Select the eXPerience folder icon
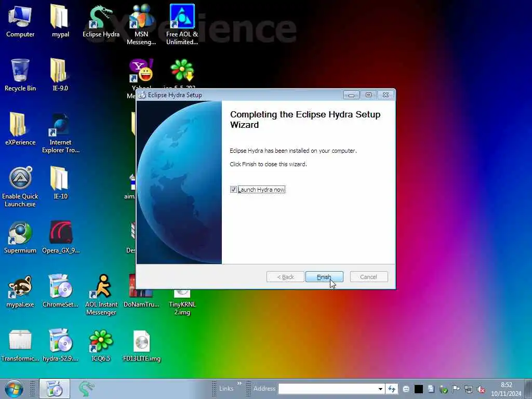 (x=20, y=129)
